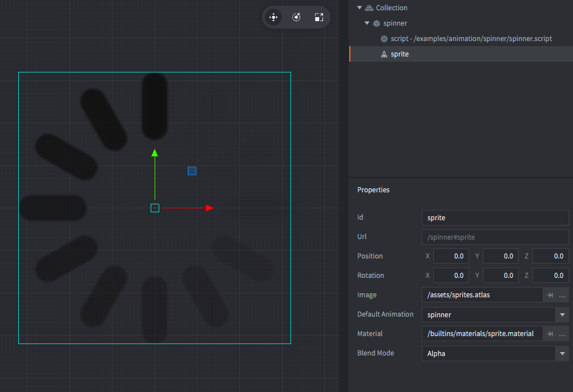Open the Default Animation dropdown
573x392 pixels.
562,315
